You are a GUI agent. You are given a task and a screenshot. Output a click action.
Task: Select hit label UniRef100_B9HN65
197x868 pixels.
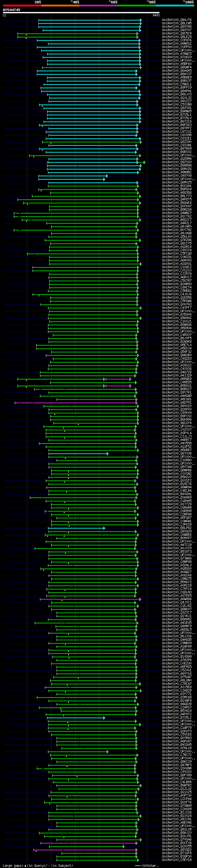[177, 111]
